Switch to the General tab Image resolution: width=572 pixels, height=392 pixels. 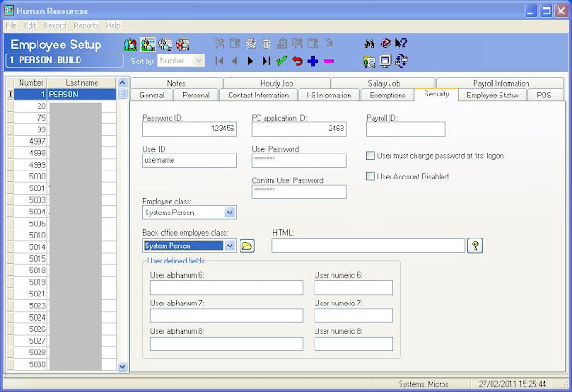coord(152,95)
